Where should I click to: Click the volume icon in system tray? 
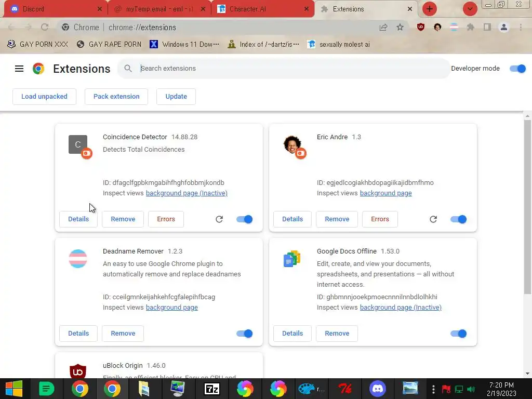pyautogui.click(x=471, y=389)
